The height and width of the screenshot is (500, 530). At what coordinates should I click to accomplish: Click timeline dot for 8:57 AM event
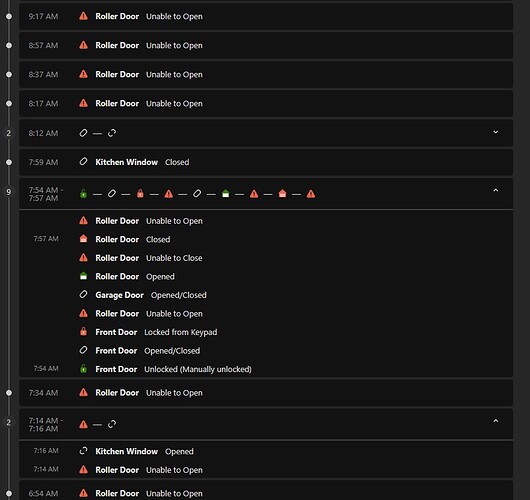coord(9,45)
